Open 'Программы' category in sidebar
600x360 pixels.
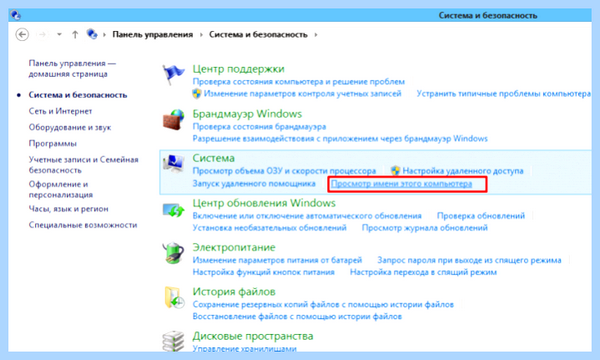click(52, 143)
